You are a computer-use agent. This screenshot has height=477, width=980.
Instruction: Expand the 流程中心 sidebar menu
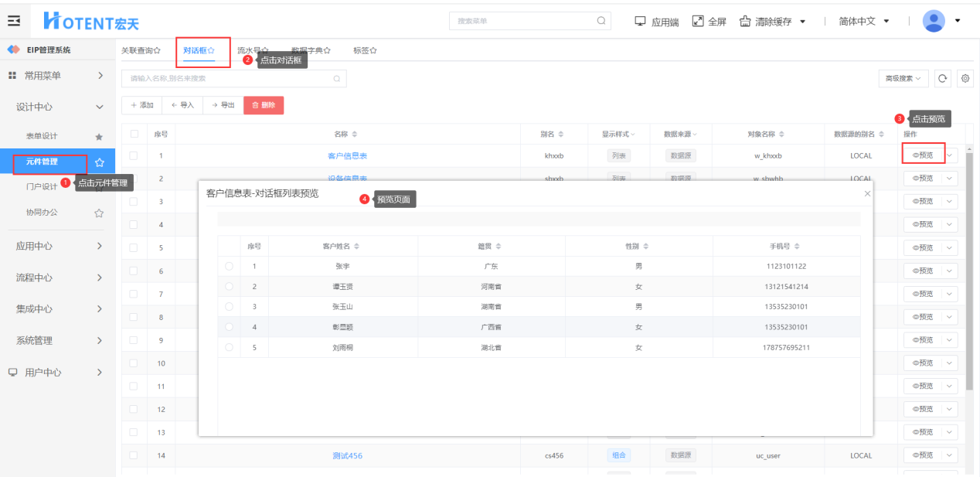click(57, 278)
